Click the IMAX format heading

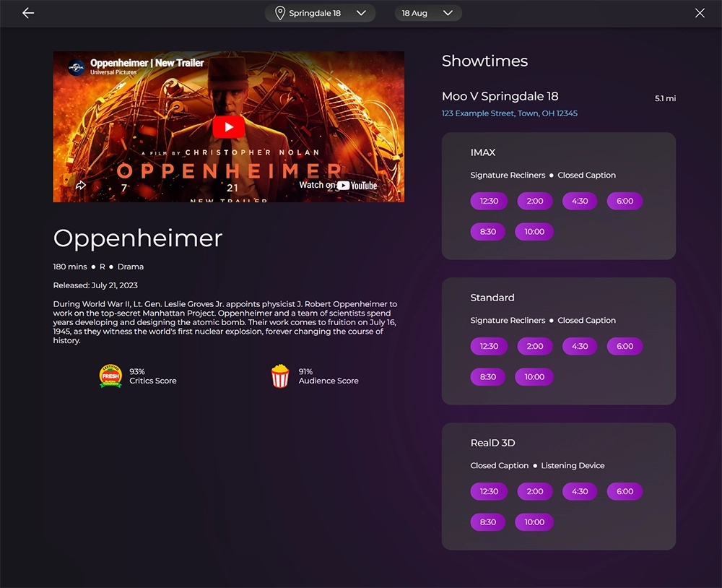point(483,152)
